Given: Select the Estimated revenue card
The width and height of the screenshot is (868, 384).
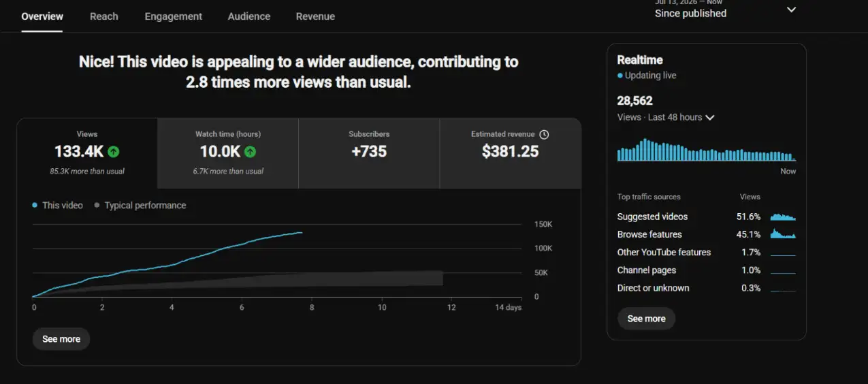Looking at the screenshot, I should [511, 153].
